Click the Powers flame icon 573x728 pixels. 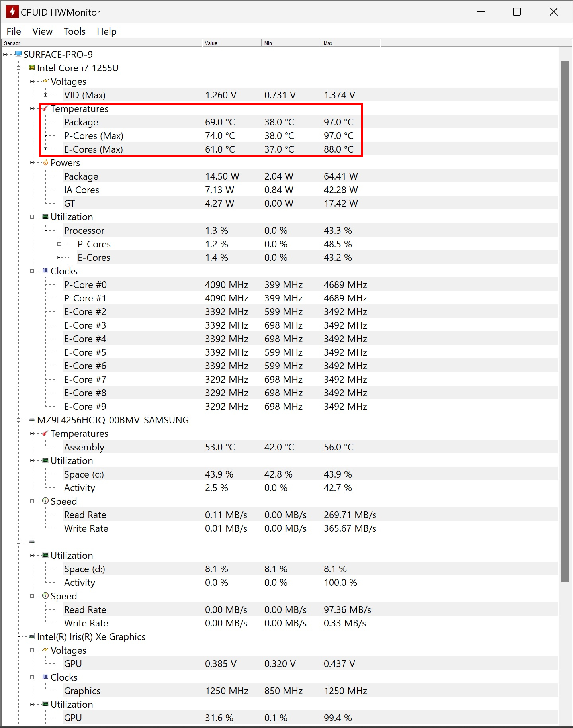pos(45,162)
